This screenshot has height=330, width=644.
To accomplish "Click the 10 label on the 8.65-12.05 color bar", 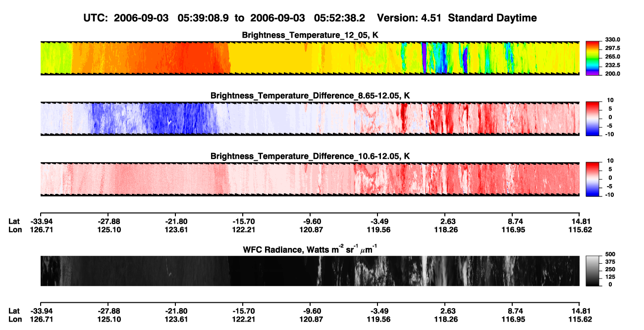I will click(x=610, y=100).
